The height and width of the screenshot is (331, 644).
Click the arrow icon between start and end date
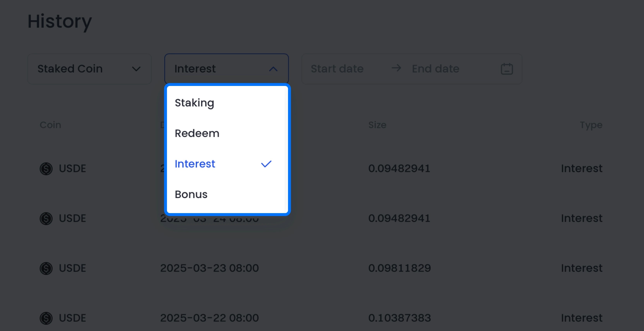tap(396, 68)
